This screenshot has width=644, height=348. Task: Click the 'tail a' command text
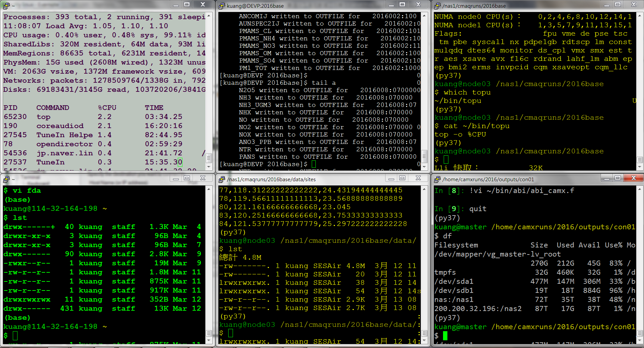coord(324,83)
